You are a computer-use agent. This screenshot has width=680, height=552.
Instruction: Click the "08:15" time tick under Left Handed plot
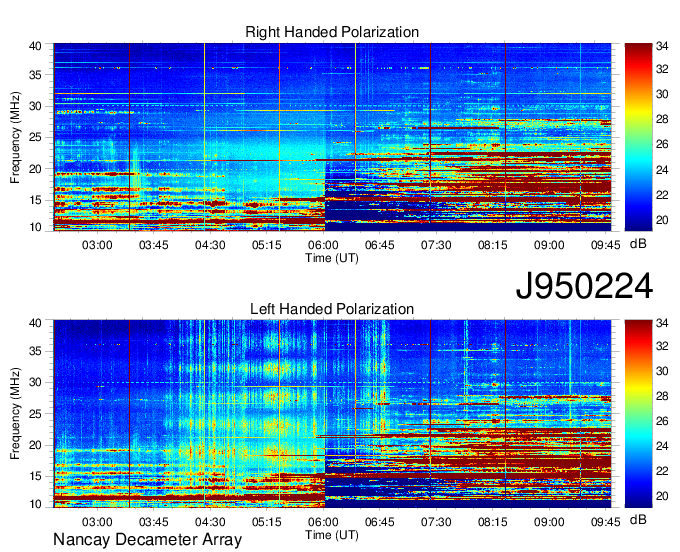493,522
